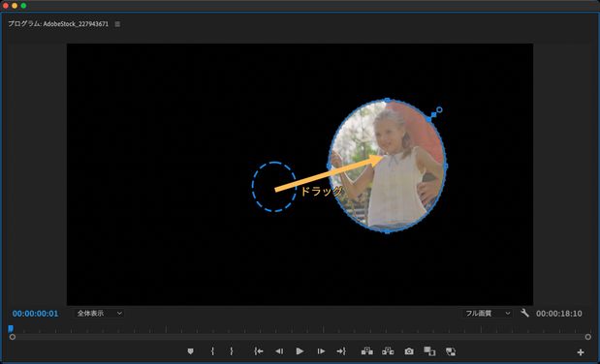This screenshot has height=364, width=600.
Task: Add a marker with the marker button
Action: click(x=190, y=351)
